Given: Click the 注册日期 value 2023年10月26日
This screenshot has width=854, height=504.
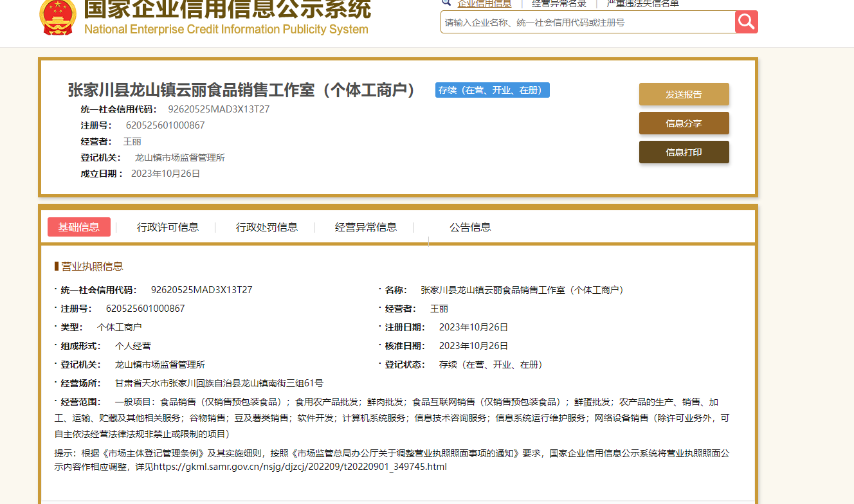Looking at the screenshot, I should 473,327.
